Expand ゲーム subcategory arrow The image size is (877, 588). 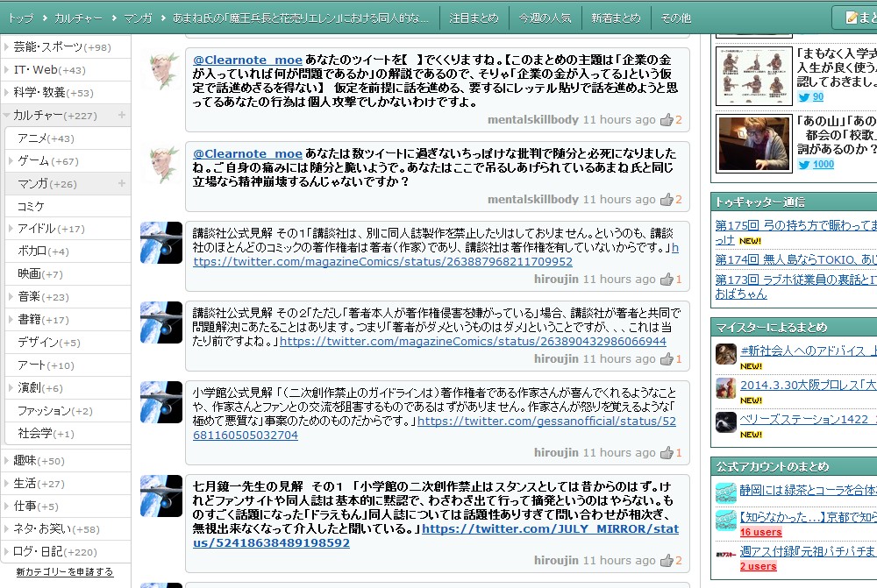(10, 161)
